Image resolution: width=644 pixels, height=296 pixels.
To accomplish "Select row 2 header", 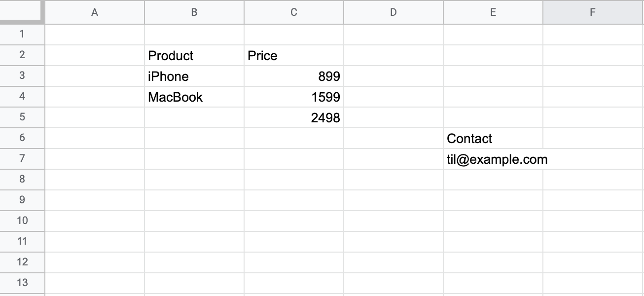I will pyautogui.click(x=22, y=55).
